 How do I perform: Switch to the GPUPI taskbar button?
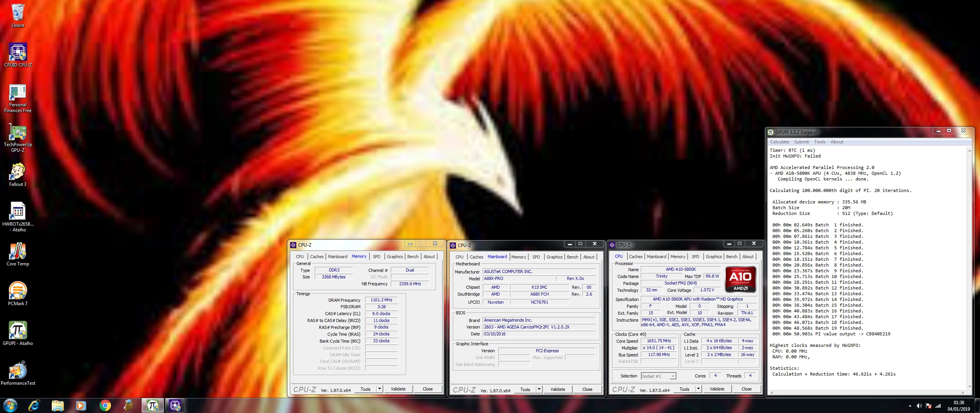click(x=152, y=405)
